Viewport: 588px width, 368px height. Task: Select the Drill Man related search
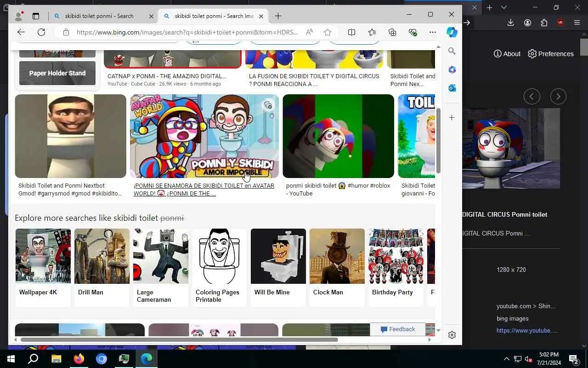click(x=102, y=268)
